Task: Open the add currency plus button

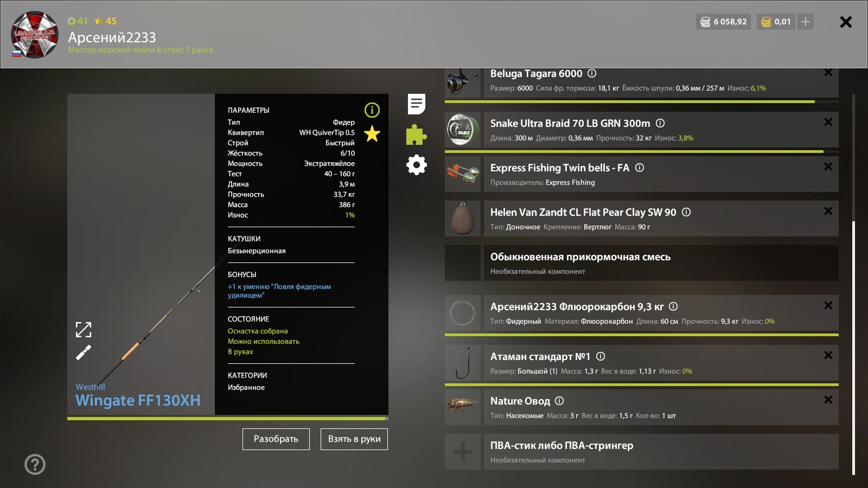Action: click(x=806, y=22)
